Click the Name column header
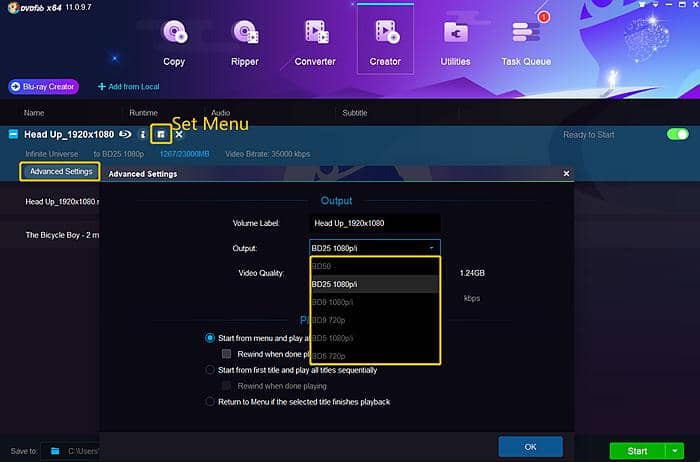700x462 pixels. [x=34, y=113]
